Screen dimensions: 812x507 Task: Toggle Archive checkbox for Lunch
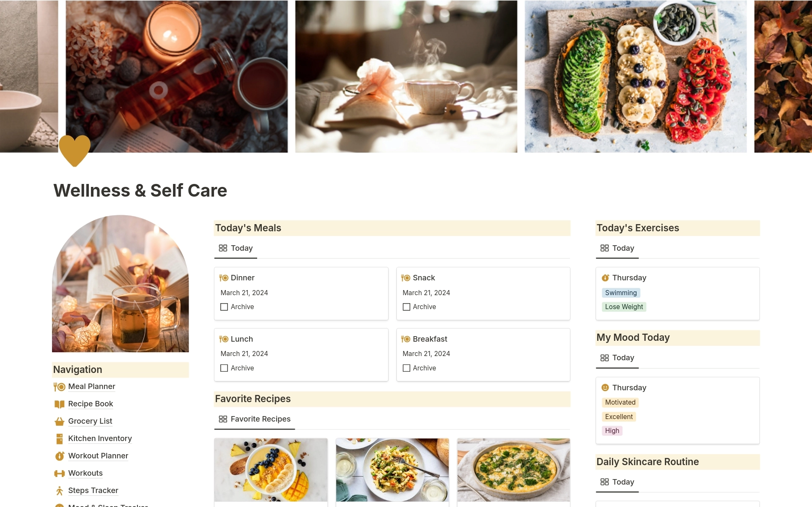(224, 368)
